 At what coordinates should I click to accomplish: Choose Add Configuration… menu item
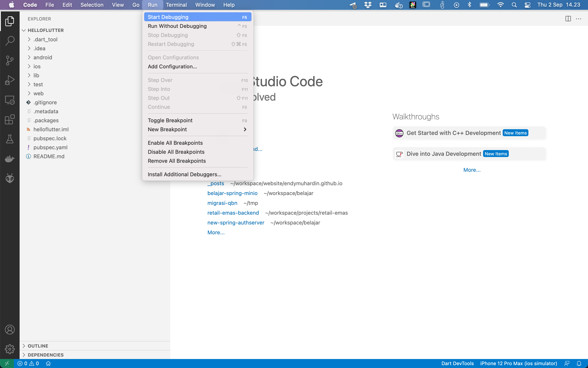coord(198,66)
